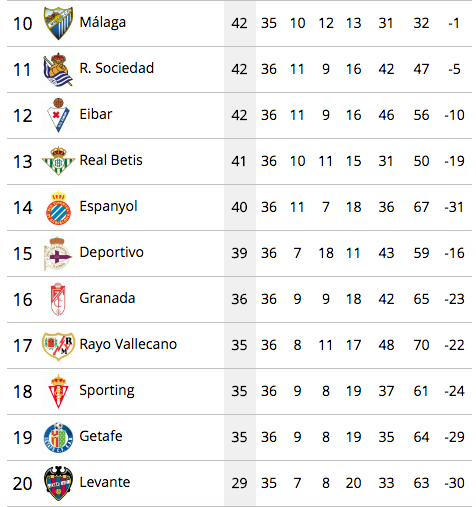Click the Deportivo club crest
Viewport: 476px width, 507px height.
[58, 253]
